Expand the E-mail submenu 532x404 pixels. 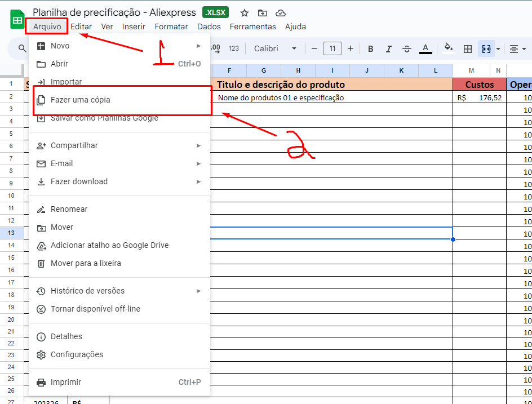point(119,163)
